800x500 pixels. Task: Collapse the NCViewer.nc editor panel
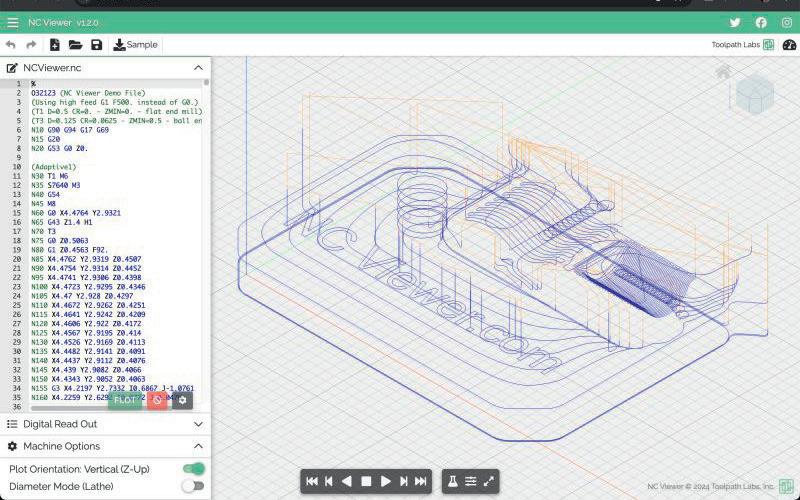[x=198, y=68]
